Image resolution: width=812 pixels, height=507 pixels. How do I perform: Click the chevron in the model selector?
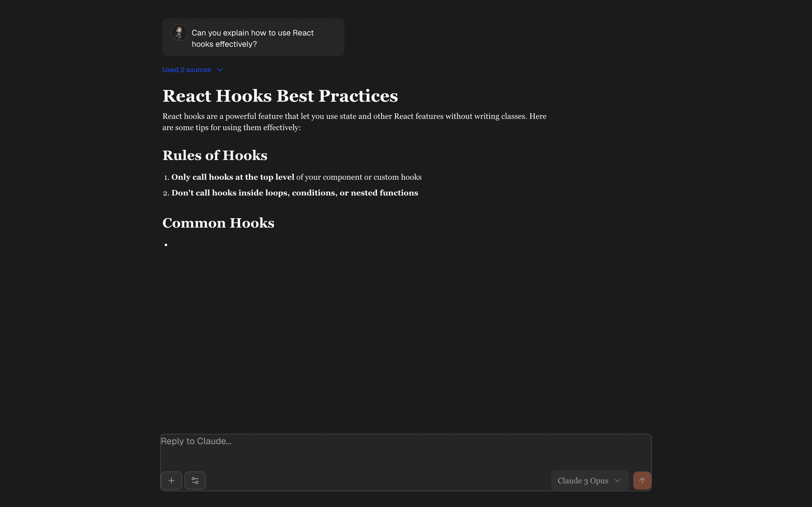617,481
